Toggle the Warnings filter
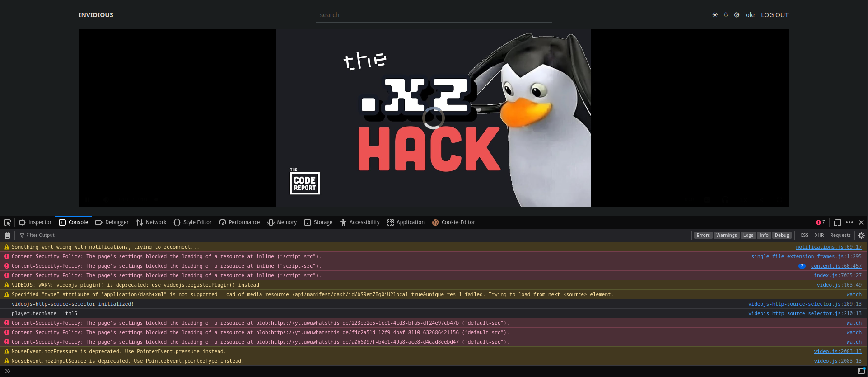 click(726, 235)
